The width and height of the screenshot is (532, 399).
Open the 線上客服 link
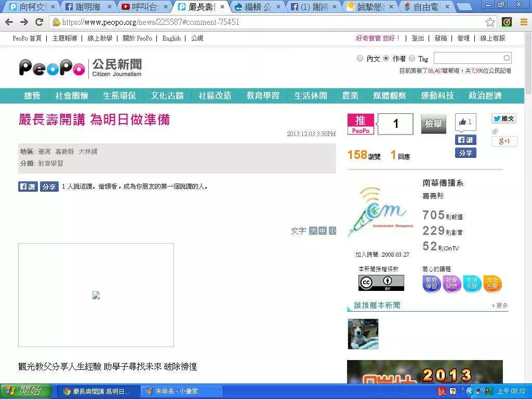pos(493,38)
